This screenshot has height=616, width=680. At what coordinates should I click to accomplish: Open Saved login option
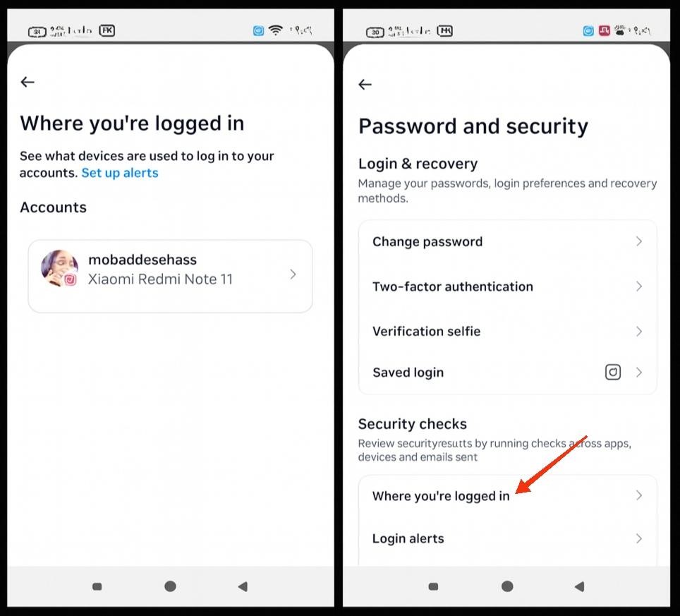(x=507, y=372)
